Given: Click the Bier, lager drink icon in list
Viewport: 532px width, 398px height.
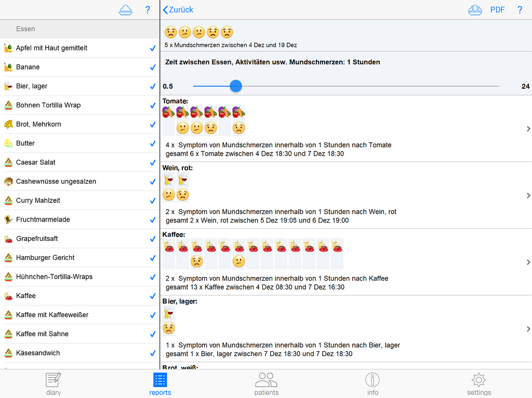Looking at the screenshot, I should point(8,86).
